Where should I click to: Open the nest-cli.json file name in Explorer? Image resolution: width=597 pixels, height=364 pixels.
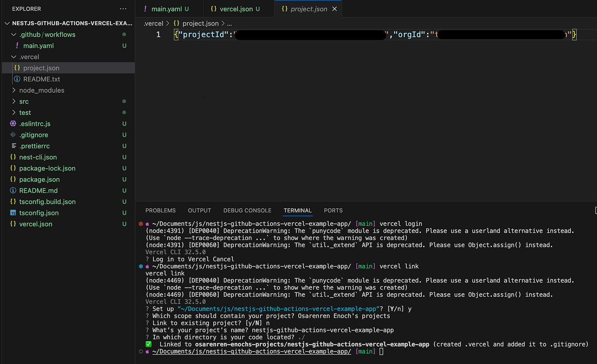[38, 157]
